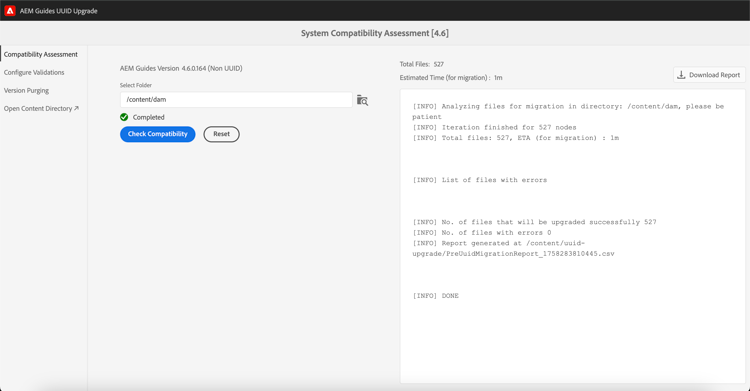Viewport: 750px width, 391px height.
Task: Open the folder browse icon beside path field
Action: 362,100
